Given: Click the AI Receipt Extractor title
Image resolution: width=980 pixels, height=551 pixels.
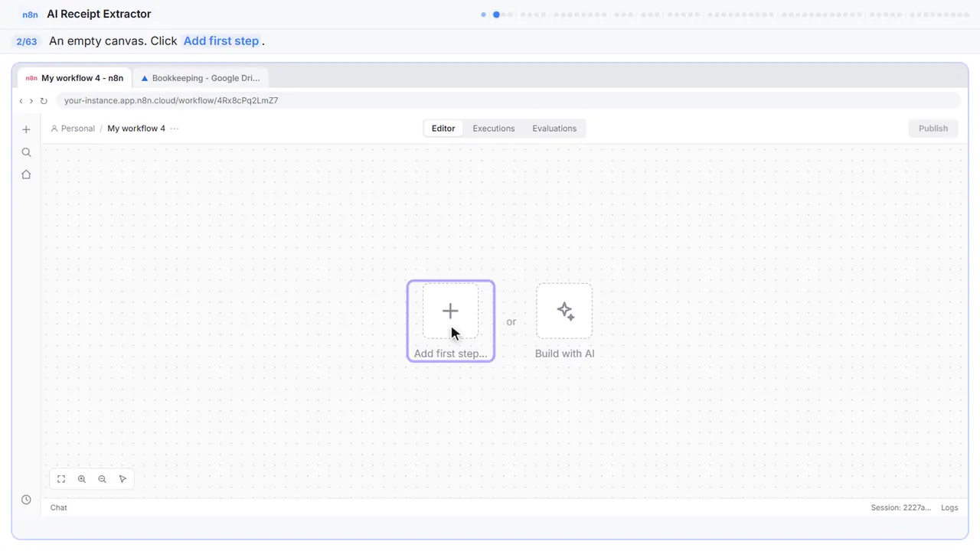Looking at the screenshot, I should pyautogui.click(x=99, y=15).
